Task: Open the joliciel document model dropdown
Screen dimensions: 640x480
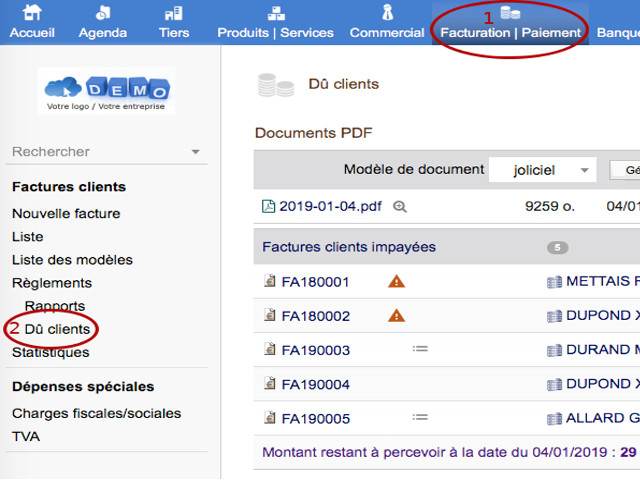Action: click(542, 170)
